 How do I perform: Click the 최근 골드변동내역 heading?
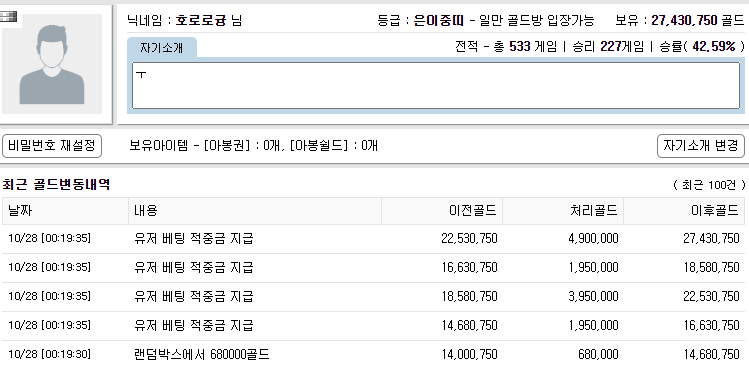click(x=56, y=184)
